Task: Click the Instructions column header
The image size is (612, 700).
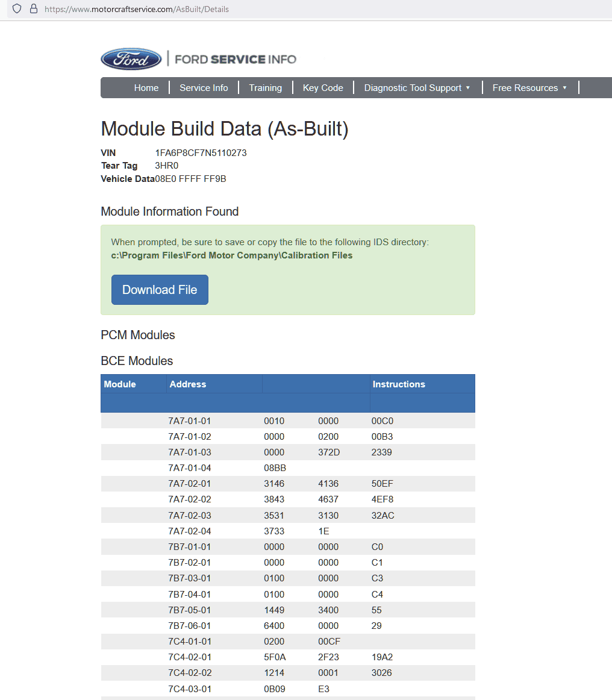Action: coord(399,384)
